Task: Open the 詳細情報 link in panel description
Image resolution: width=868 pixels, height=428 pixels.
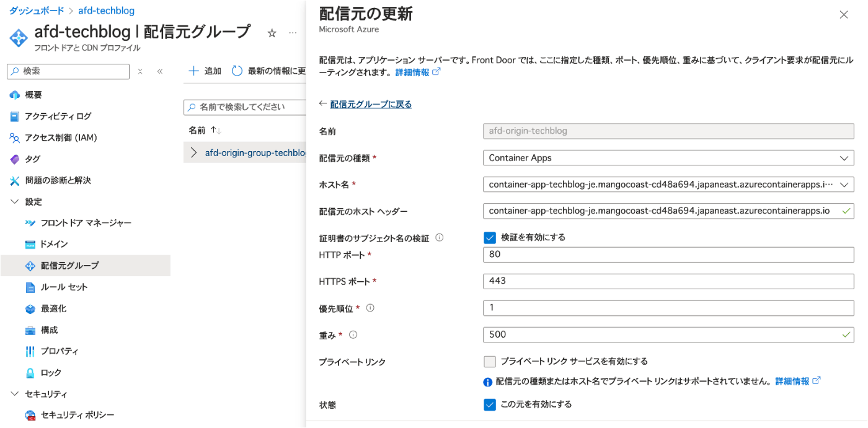Action: click(x=418, y=72)
